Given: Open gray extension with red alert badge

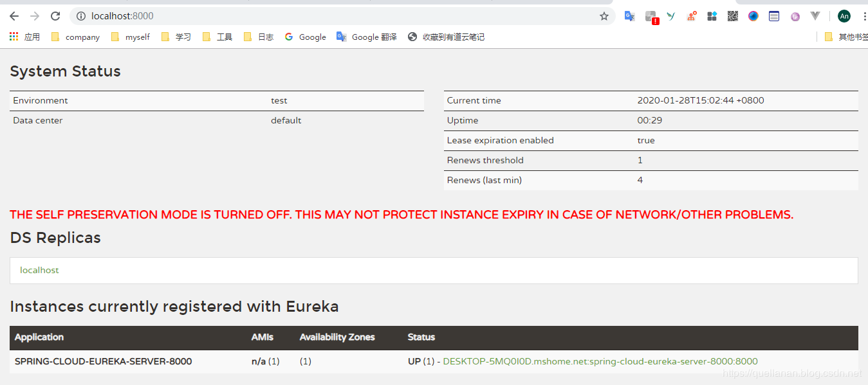Looking at the screenshot, I should (651, 17).
